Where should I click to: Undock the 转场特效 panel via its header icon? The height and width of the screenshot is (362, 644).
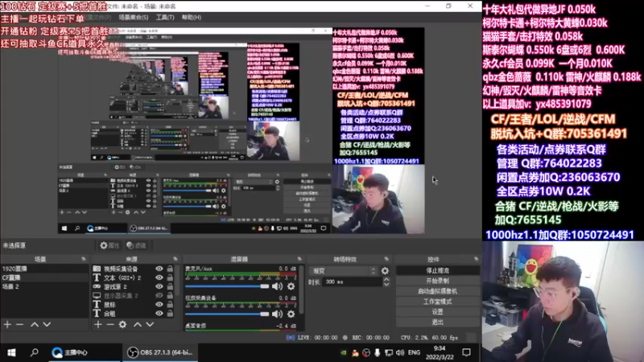(x=386, y=259)
